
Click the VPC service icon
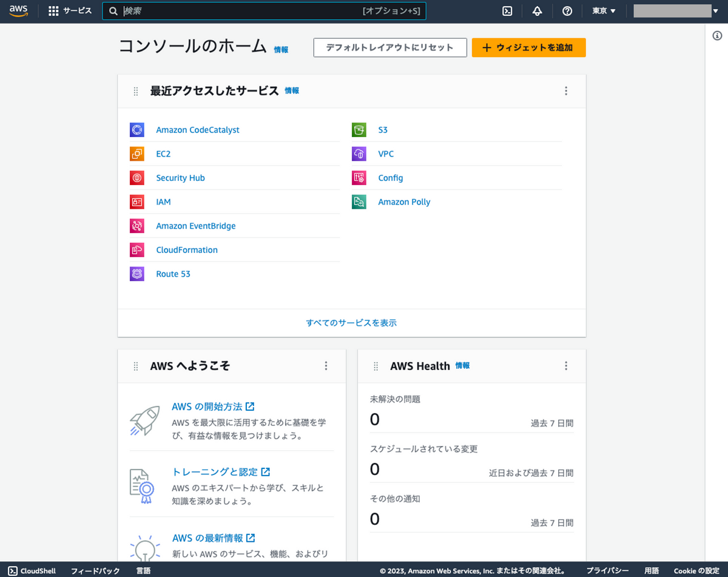[x=359, y=154]
